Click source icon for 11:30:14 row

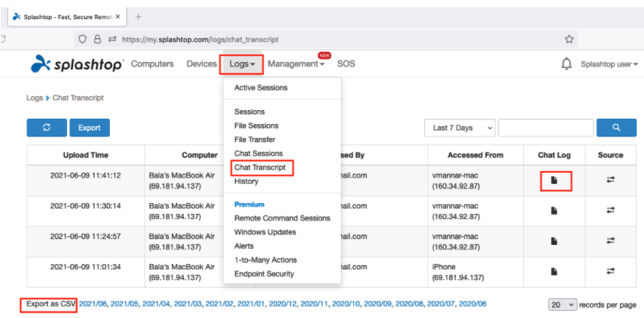click(610, 210)
